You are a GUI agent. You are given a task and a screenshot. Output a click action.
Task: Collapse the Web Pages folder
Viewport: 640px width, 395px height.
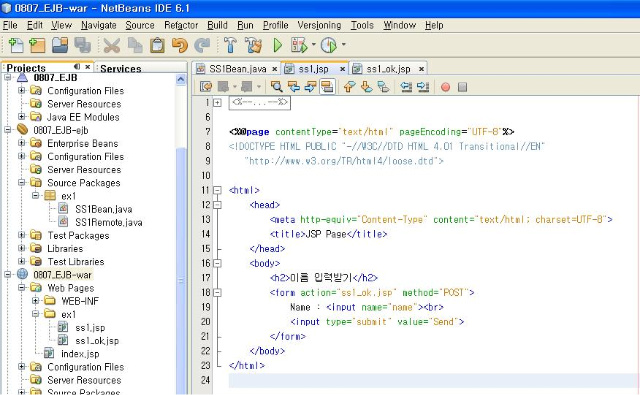coord(22,288)
